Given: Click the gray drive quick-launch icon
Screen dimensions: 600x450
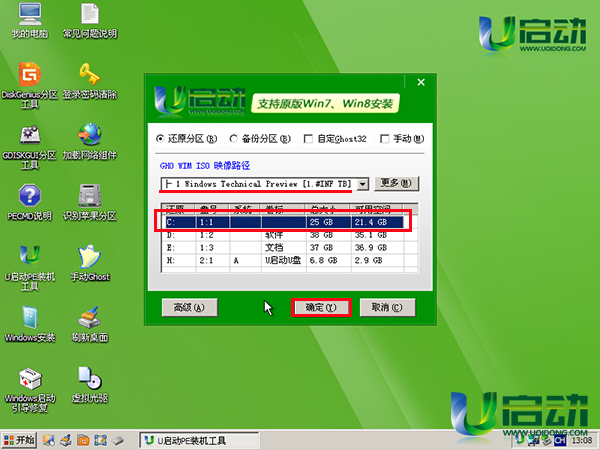Looking at the screenshot, I should pos(117,440).
